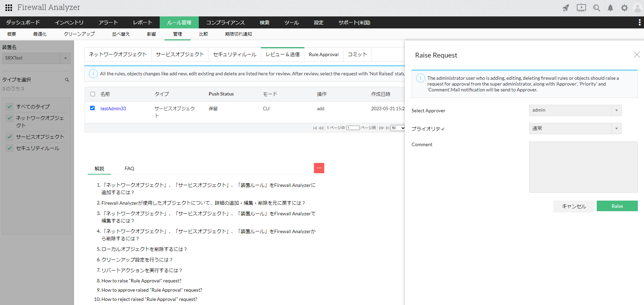
Task: Collapse help section with red minus button
Action: 319,168
